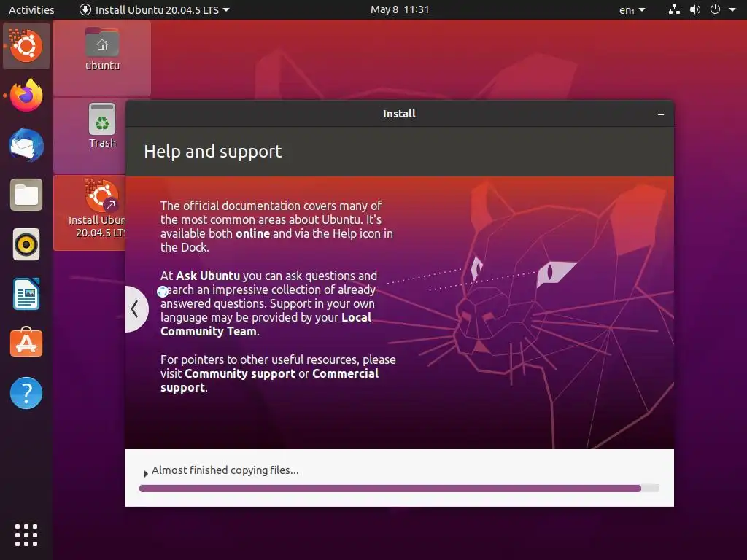Visit the 'Community support' link
The width and height of the screenshot is (747, 560).
[x=239, y=373]
